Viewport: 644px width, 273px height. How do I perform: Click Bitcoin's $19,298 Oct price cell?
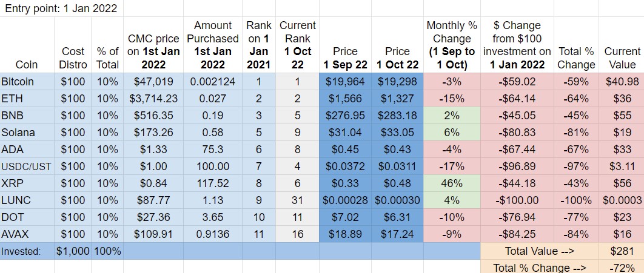397,82
